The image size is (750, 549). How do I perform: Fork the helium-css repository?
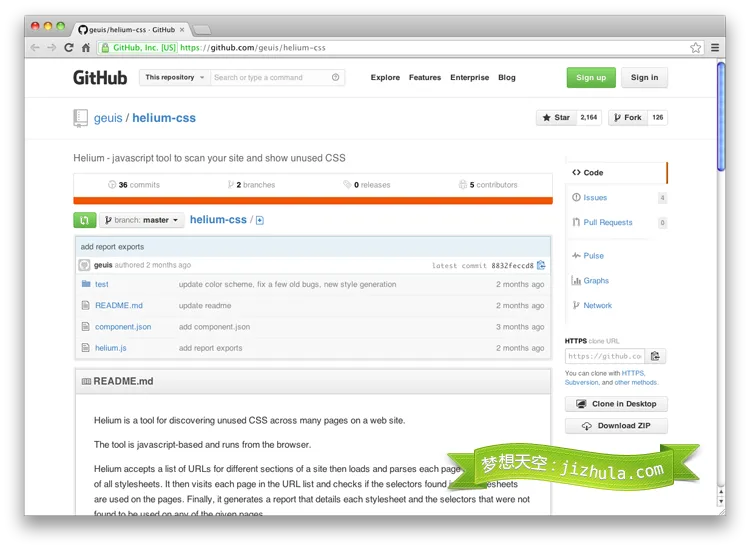click(x=628, y=118)
